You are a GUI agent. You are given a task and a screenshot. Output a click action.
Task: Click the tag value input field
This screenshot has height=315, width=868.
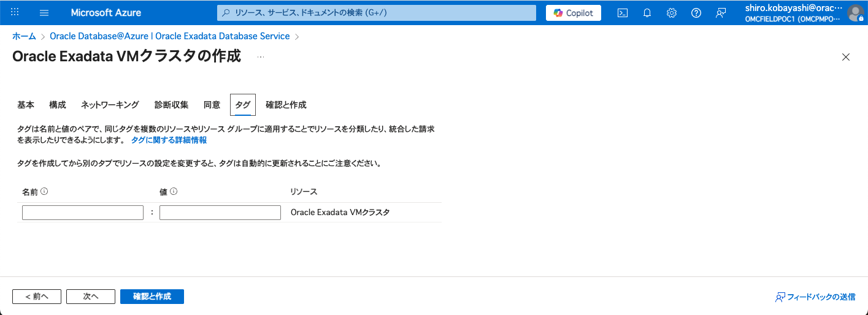pyautogui.click(x=220, y=213)
